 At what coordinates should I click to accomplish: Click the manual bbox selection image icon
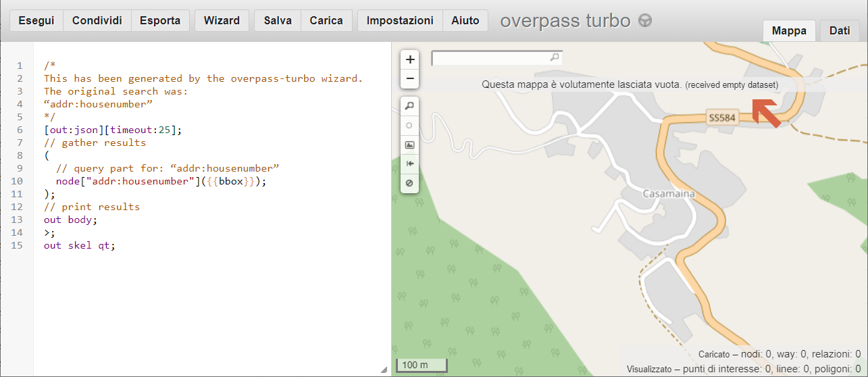[409, 145]
